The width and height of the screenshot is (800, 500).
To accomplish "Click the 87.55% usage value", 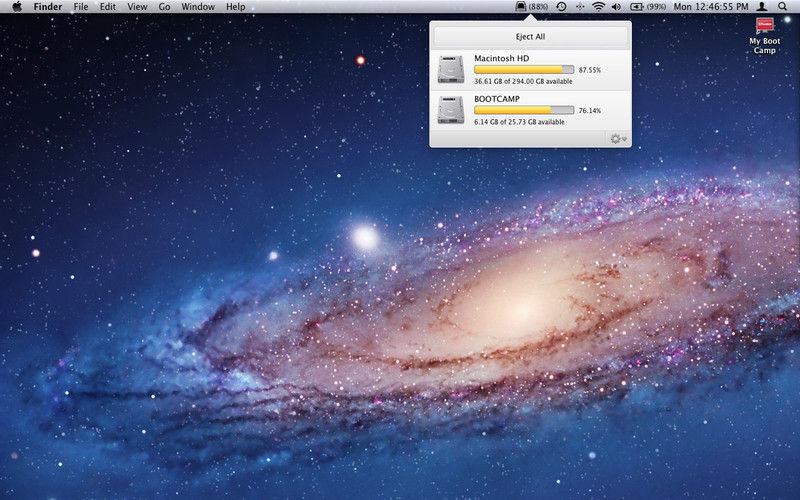I will (590, 70).
